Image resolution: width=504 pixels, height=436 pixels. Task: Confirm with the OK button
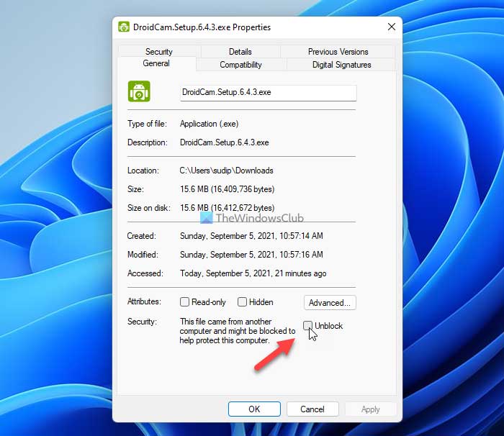pyautogui.click(x=254, y=409)
